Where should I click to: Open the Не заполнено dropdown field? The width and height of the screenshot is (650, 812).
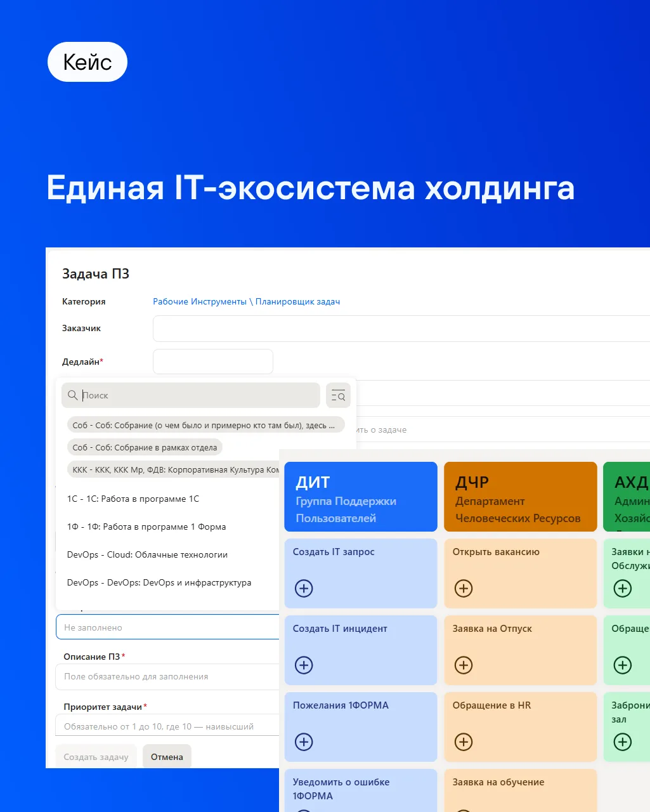167,627
